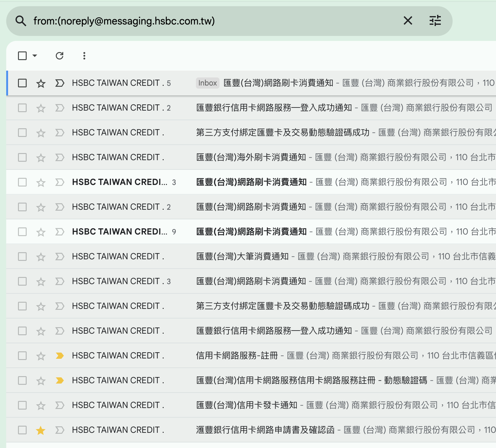Open the 滙豐銀行信用卡網路申請書及確認函 subject
Screen dimensions: 496x448
point(265,430)
